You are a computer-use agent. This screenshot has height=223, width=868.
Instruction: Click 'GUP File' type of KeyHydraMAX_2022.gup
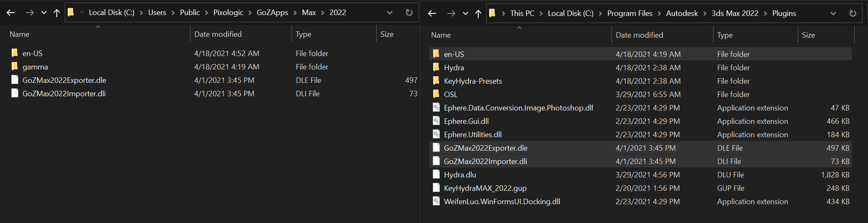(x=731, y=188)
